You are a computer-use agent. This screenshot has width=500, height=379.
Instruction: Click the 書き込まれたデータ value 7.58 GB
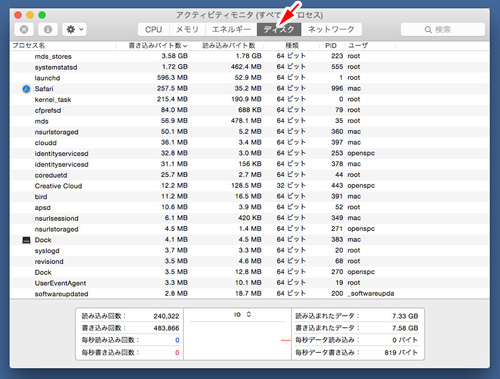405,328
